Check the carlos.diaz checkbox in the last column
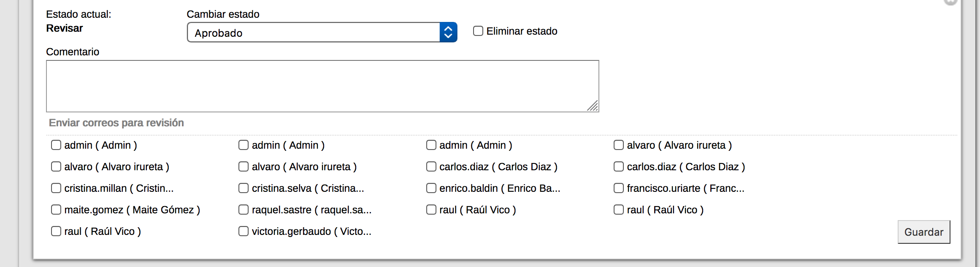Viewport: 980px width, 267px height. (619, 166)
